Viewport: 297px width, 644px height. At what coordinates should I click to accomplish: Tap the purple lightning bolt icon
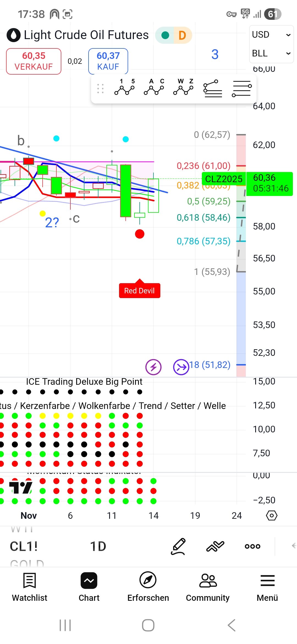pyautogui.click(x=153, y=367)
